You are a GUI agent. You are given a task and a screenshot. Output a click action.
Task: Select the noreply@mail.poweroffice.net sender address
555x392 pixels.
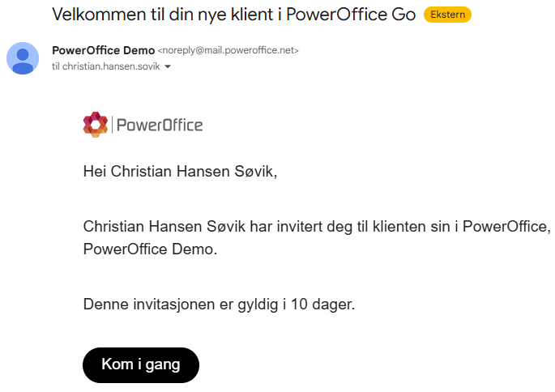(228, 50)
